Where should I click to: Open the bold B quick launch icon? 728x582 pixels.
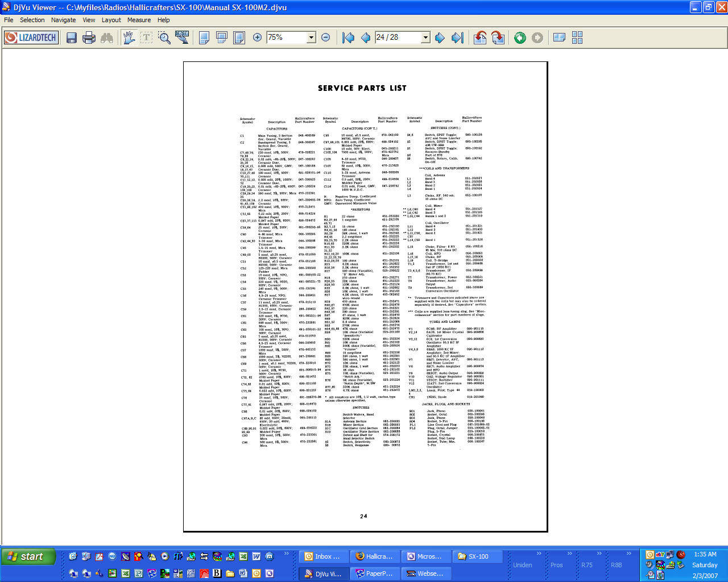(217, 573)
